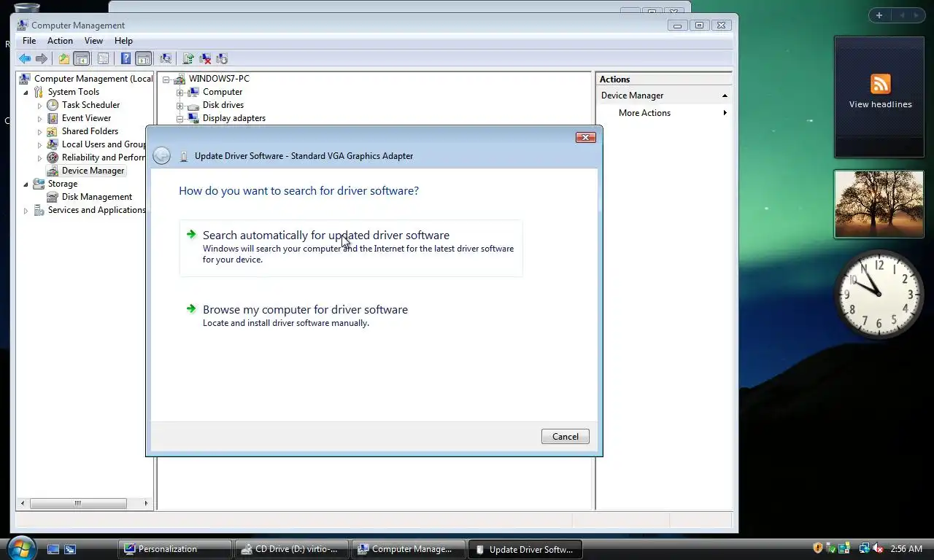Click the Update Driver Software toolbar icon
934x560 pixels.
188,59
